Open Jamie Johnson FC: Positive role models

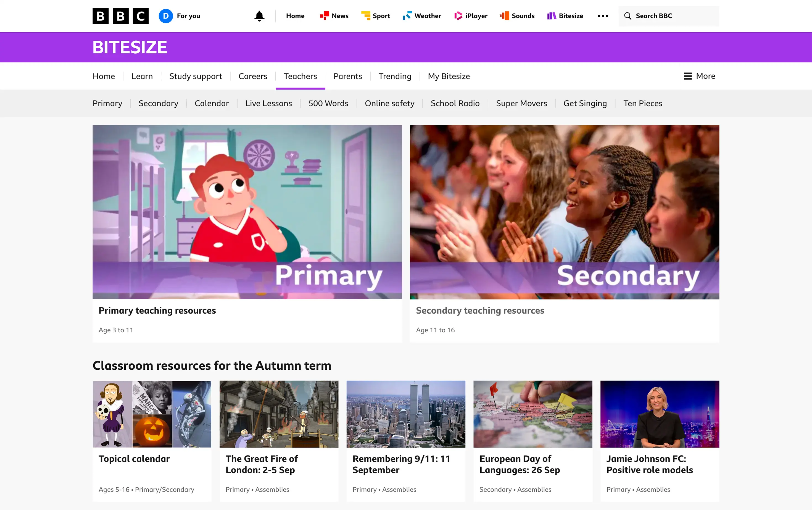coord(650,464)
